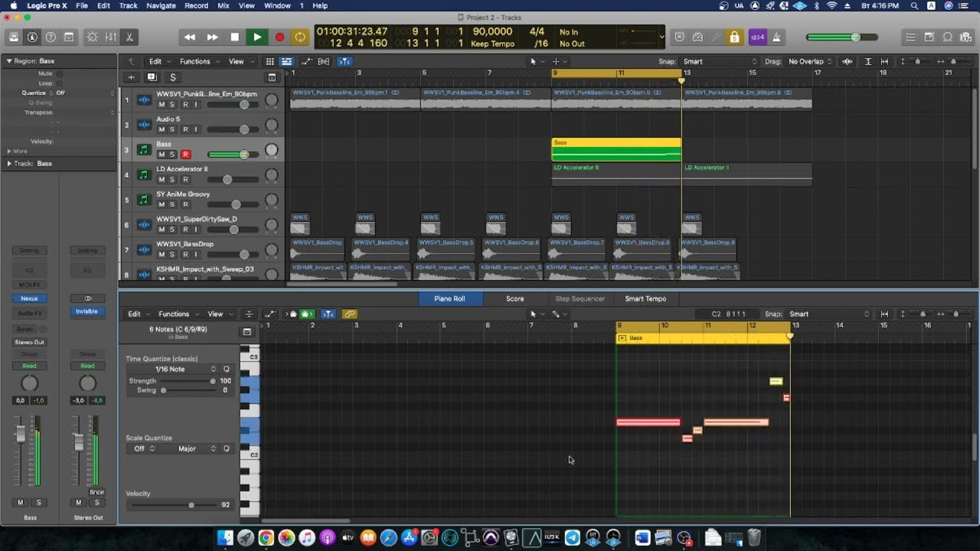Toggle record enable on the Bass track
The width and height of the screenshot is (980, 551).
(x=185, y=154)
